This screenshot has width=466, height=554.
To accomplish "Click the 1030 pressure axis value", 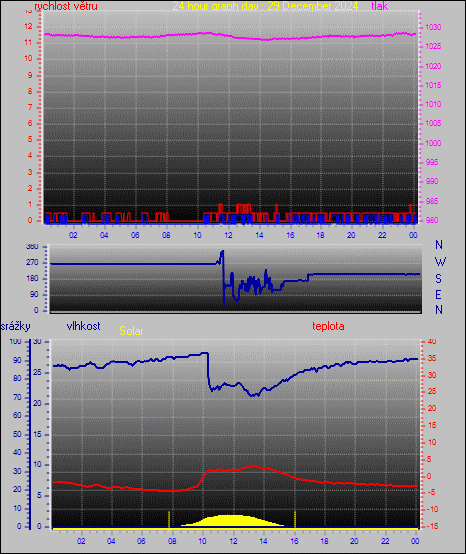I will 433,27.
